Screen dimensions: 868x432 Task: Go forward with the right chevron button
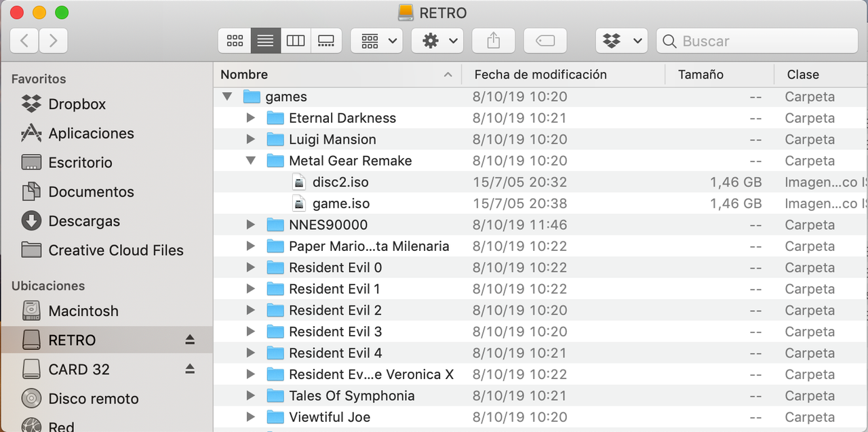point(54,41)
